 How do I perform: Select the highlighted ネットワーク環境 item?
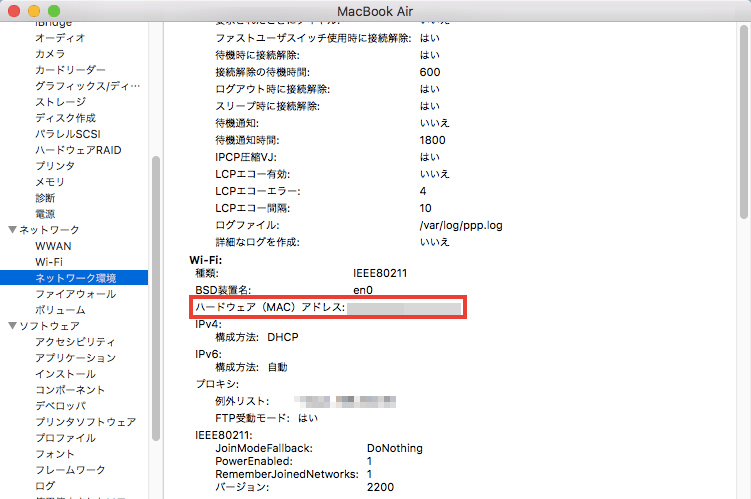(74, 278)
